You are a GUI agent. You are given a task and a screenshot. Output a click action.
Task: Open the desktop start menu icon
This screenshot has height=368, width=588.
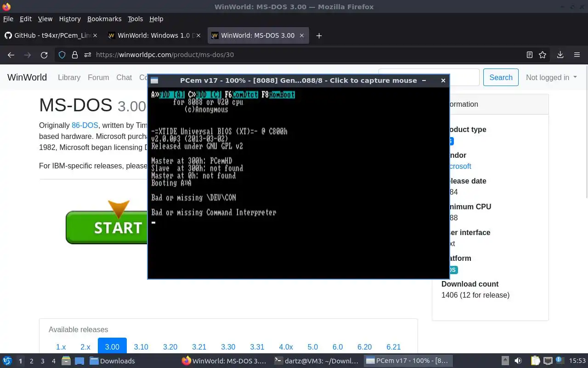pyautogui.click(x=7, y=361)
